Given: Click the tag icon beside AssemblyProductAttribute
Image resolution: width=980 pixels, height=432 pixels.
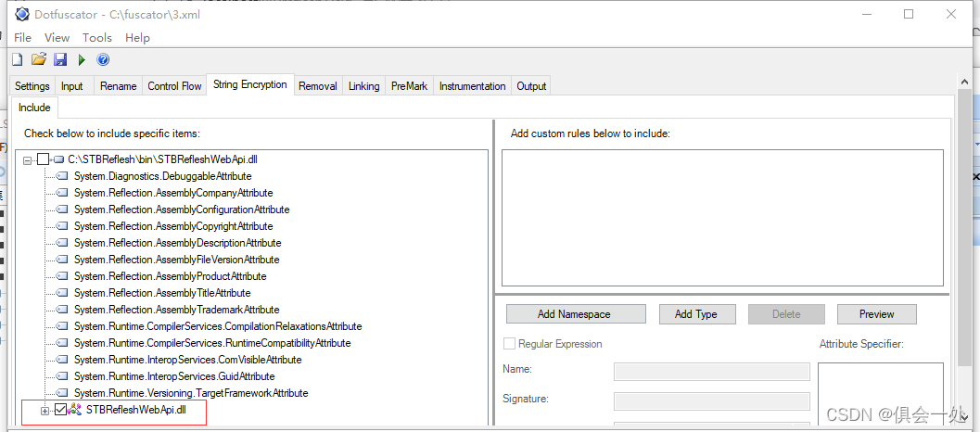Looking at the screenshot, I should tap(63, 276).
